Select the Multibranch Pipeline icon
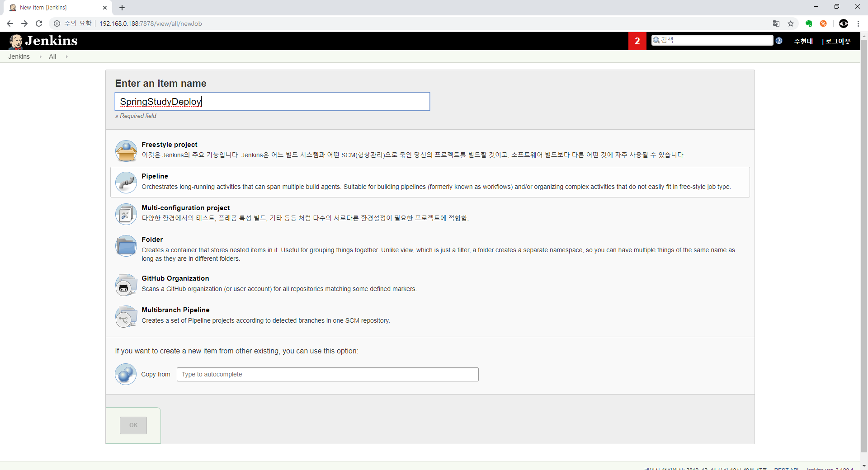This screenshot has height=470, width=868. click(126, 316)
